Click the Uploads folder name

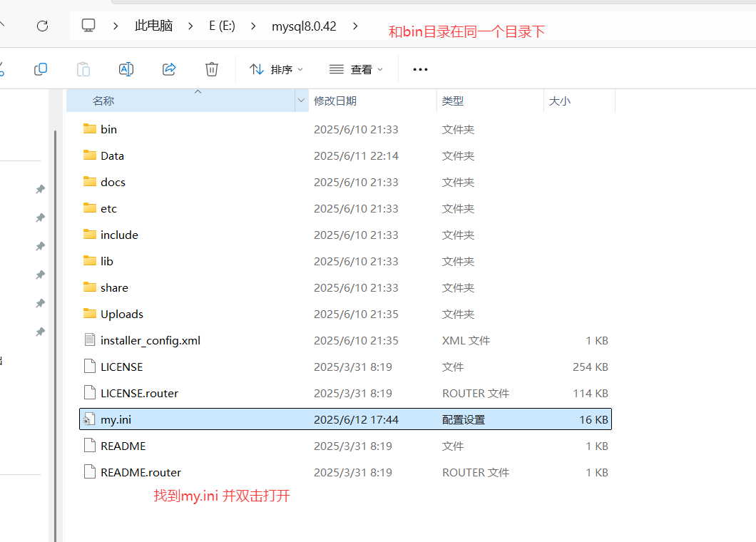(x=122, y=314)
